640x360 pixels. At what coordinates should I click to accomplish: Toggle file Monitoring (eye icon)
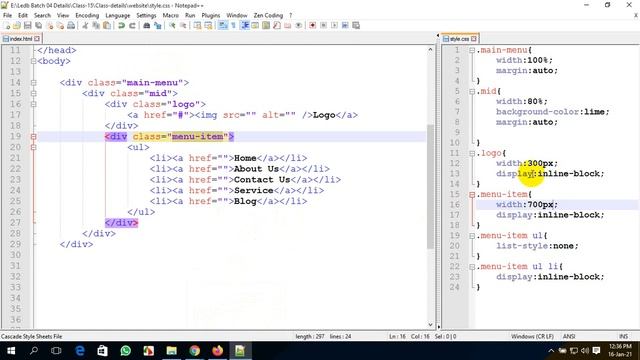coord(298,25)
